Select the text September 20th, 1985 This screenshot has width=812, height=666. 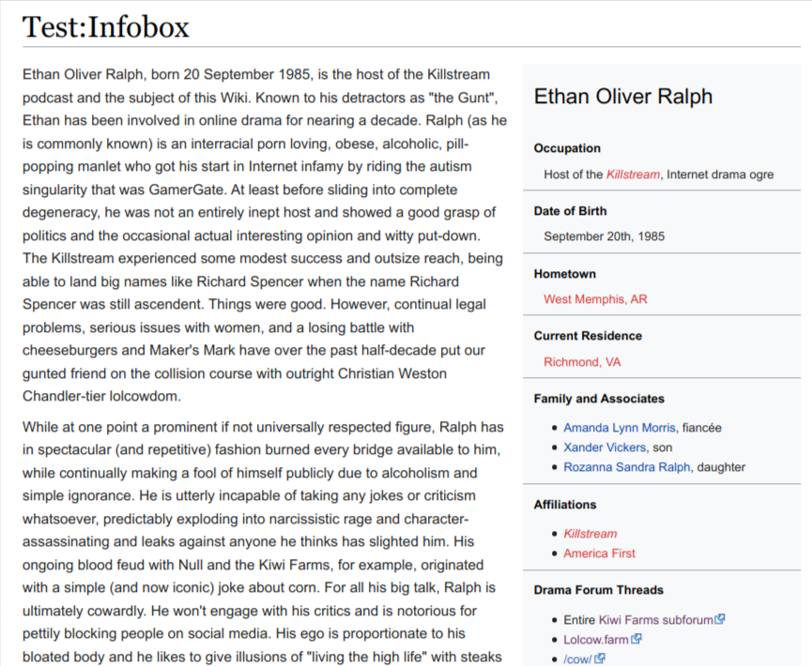(604, 236)
